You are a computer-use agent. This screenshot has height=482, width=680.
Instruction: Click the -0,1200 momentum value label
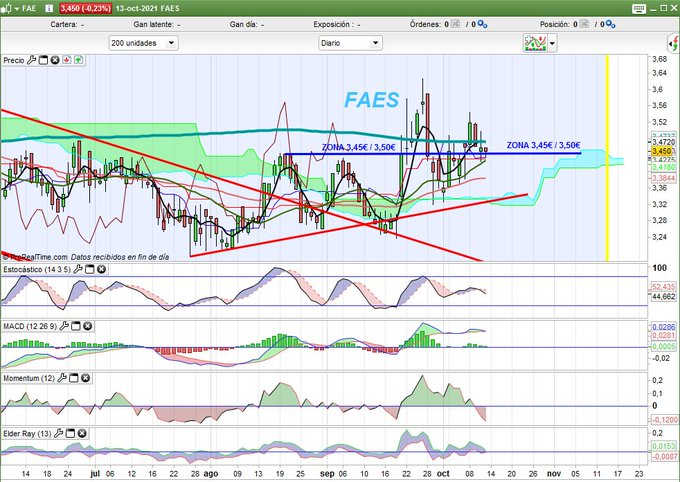(664, 420)
